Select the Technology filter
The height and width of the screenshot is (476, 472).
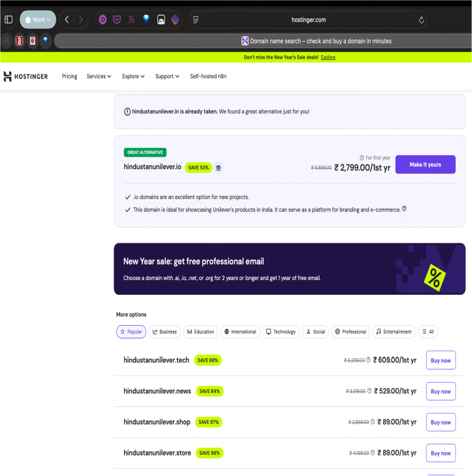coord(281,331)
